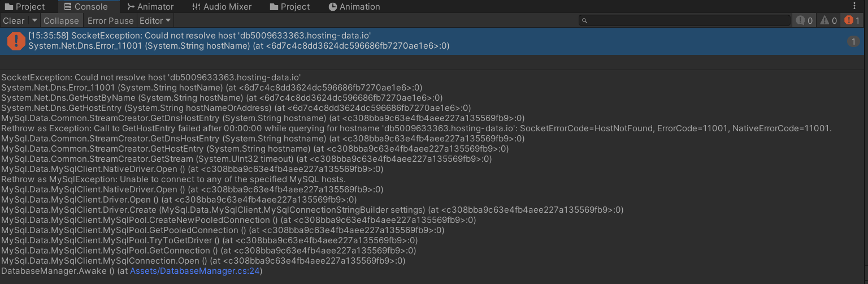This screenshot has width=868, height=284.
Task: Click the collapse count badge showing 1
Action: coord(853,41)
